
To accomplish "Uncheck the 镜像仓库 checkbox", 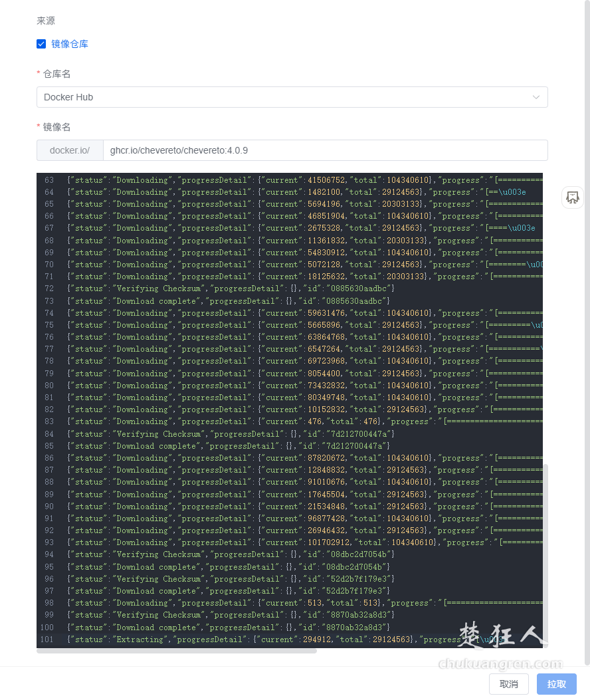I will click(41, 44).
